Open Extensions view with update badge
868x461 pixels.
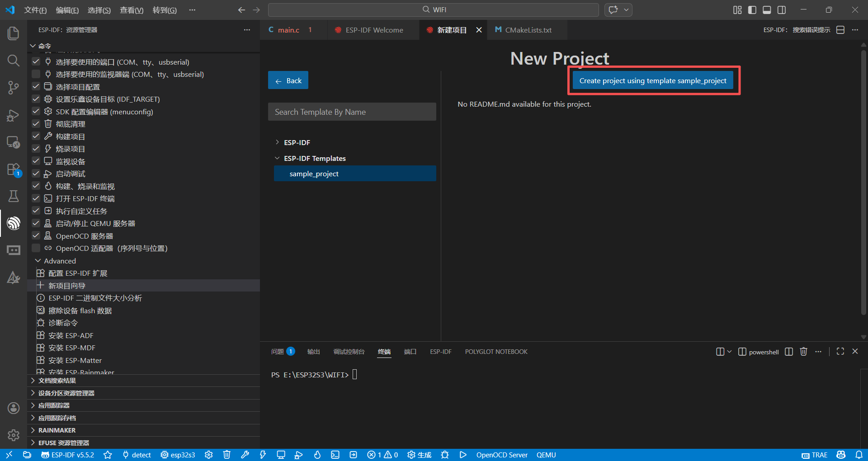click(14, 170)
